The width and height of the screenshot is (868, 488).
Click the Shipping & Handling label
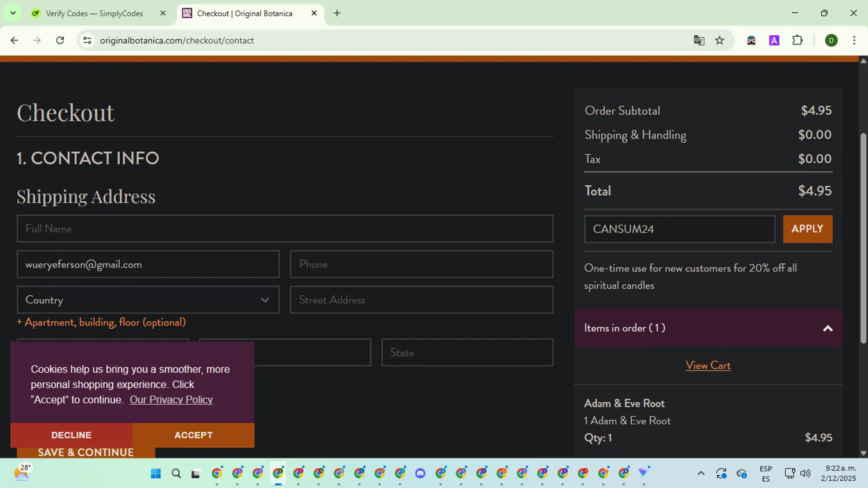(x=635, y=135)
